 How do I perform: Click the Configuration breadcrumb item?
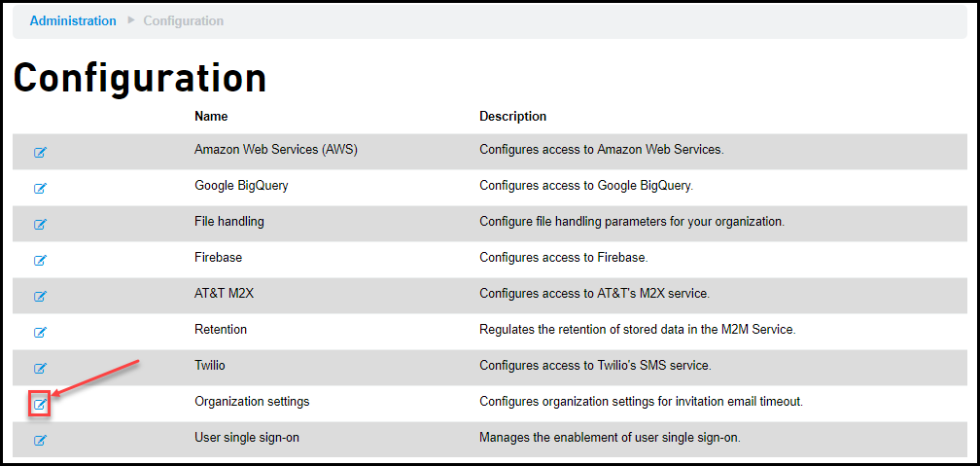coord(183,20)
